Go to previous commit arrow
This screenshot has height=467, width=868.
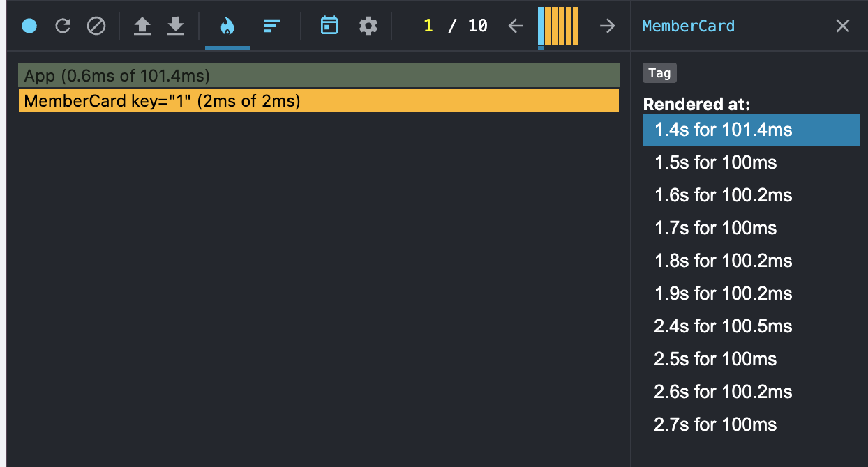click(x=516, y=26)
